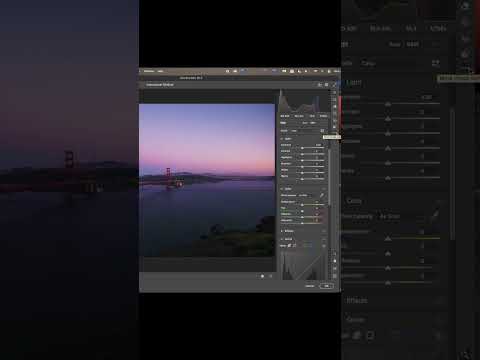
Task: Click the Contrast slider handle
Action: tap(302, 154)
